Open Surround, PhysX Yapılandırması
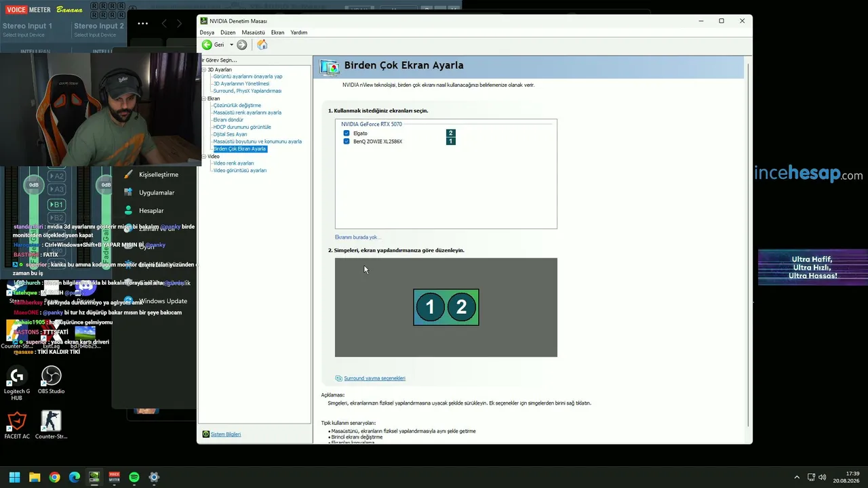Image resolution: width=868 pixels, height=488 pixels. click(247, 91)
